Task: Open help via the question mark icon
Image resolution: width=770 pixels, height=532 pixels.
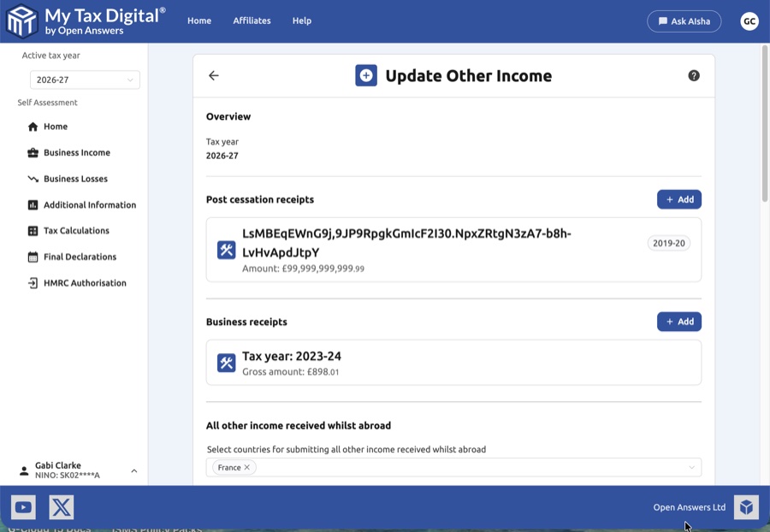Action: point(694,75)
